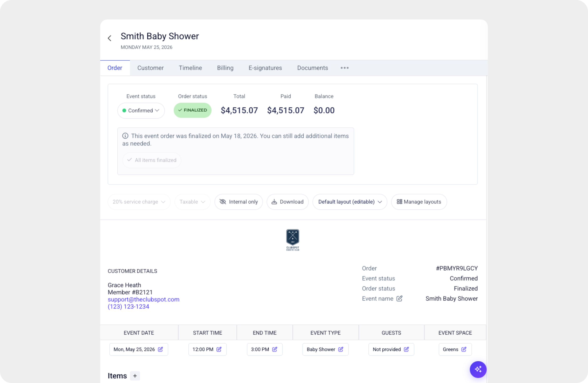Open the Confirmed event status dropdown
This screenshot has height=383, width=588.
tap(141, 110)
